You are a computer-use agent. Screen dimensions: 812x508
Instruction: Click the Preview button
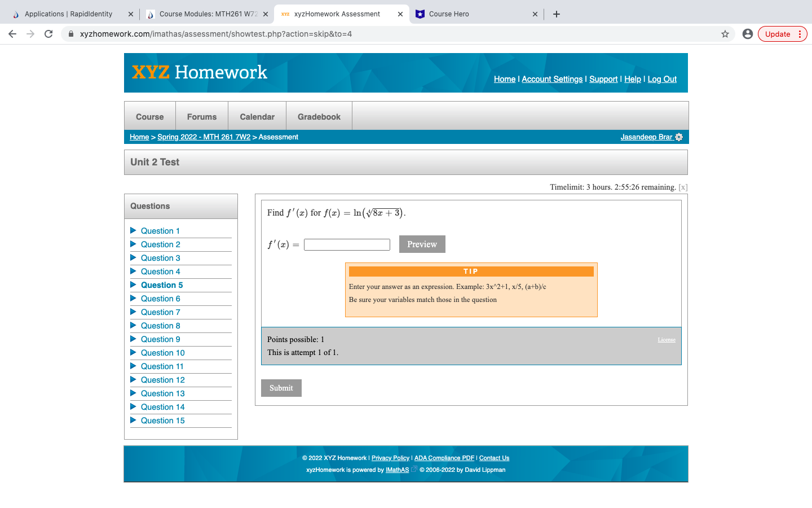(422, 244)
